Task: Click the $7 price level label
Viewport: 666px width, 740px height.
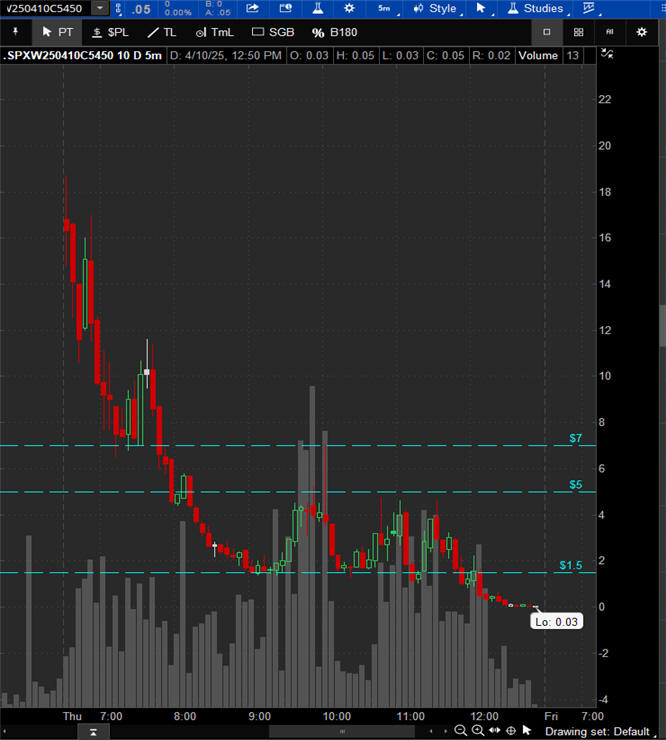Action: coord(575,438)
